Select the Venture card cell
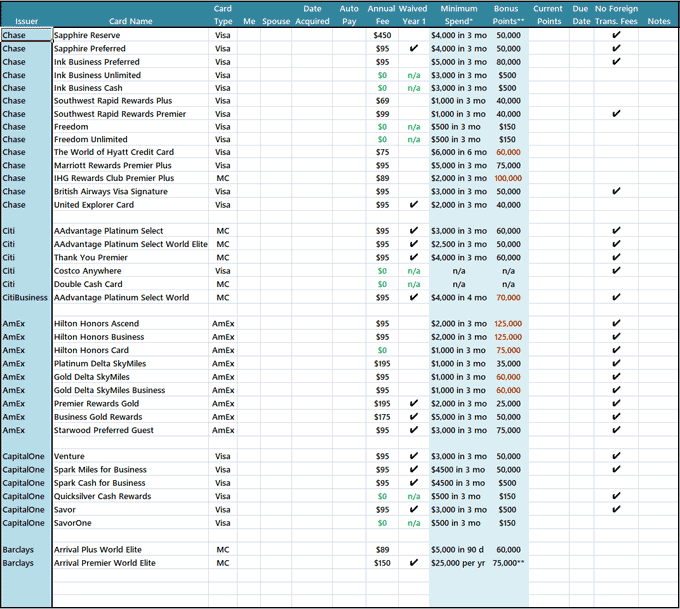Screen dimensions: 680x609 130,456
